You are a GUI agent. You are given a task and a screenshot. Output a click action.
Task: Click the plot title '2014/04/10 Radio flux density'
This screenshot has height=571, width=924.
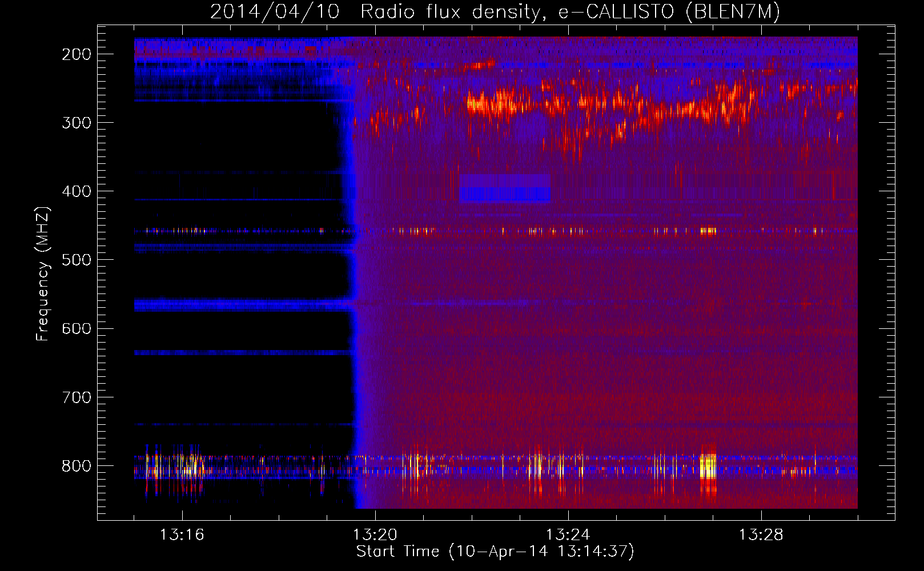click(495, 11)
